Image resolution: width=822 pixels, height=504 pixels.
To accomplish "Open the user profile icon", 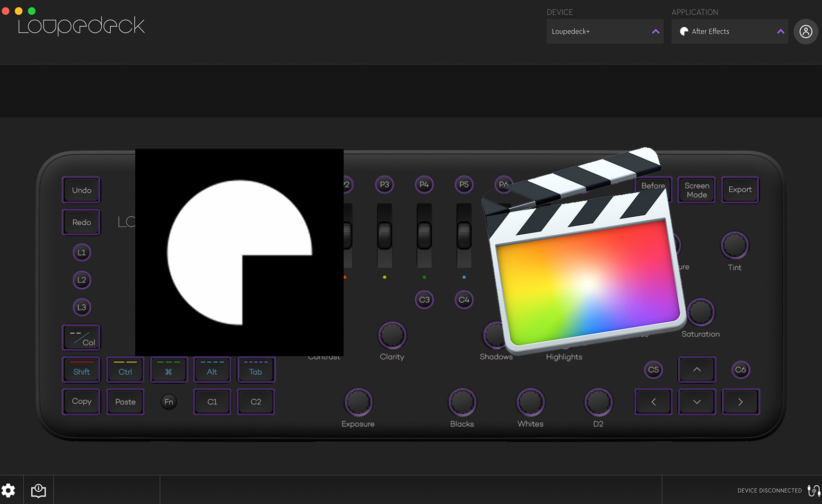I will (x=806, y=32).
